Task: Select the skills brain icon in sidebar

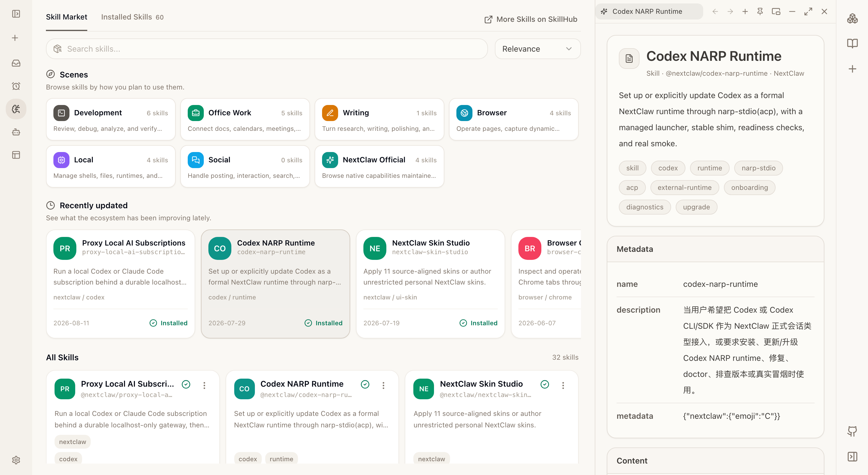Action: tap(16, 109)
